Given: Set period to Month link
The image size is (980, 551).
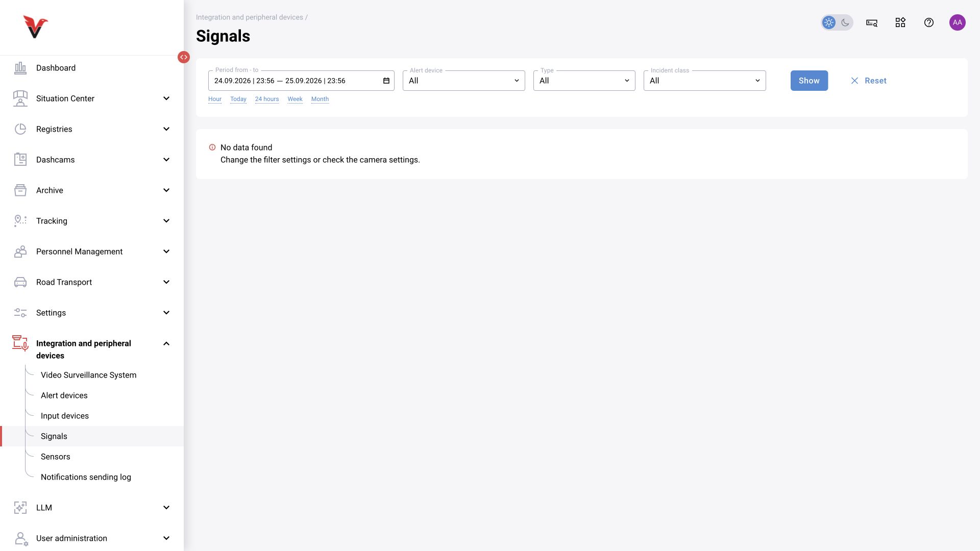Looking at the screenshot, I should click(x=320, y=99).
